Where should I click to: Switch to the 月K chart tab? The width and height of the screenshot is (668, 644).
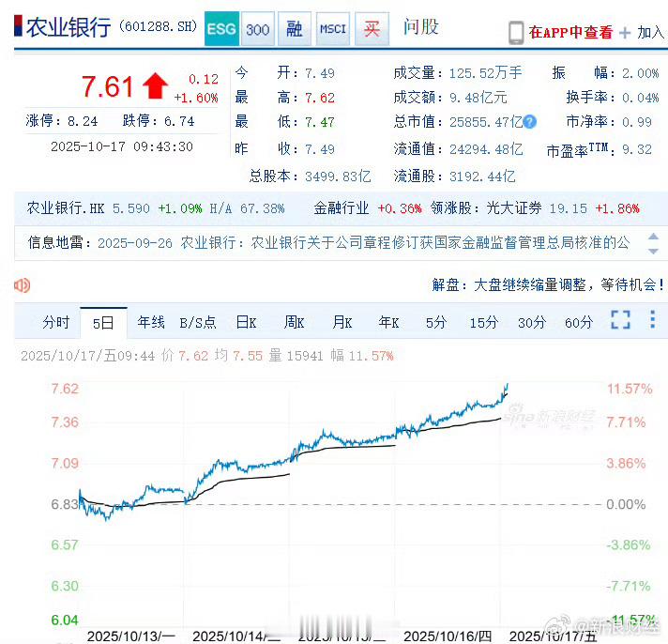click(x=342, y=322)
